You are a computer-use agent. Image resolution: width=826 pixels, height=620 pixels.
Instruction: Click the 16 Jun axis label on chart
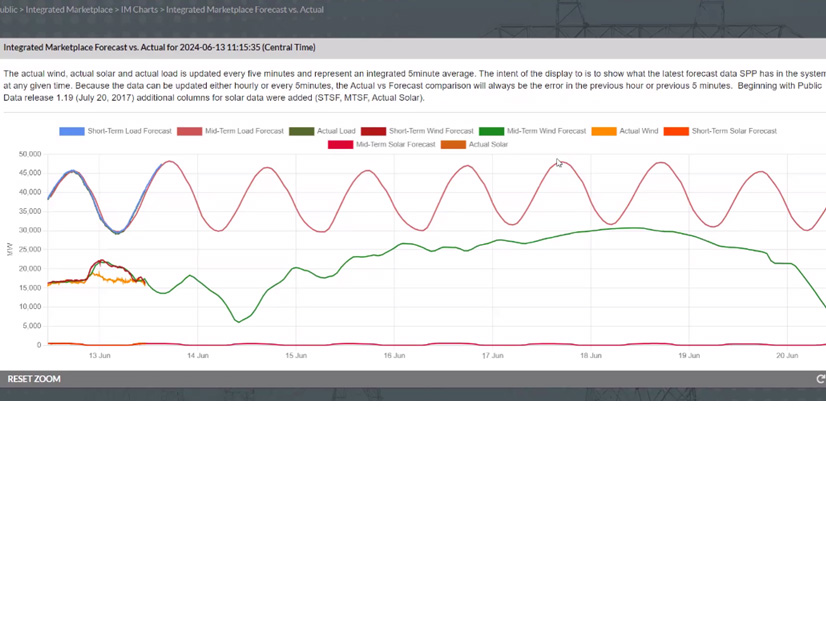pyautogui.click(x=394, y=355)
